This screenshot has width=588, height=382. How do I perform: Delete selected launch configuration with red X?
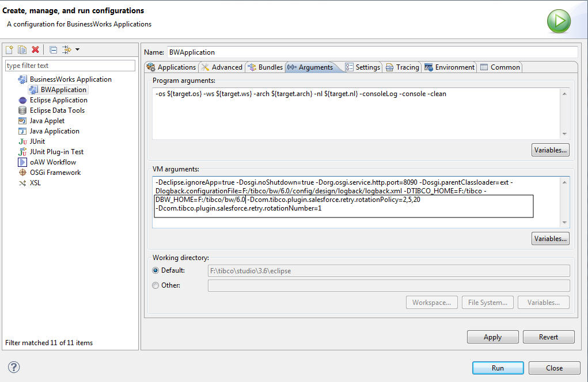(x=35, y=50)
